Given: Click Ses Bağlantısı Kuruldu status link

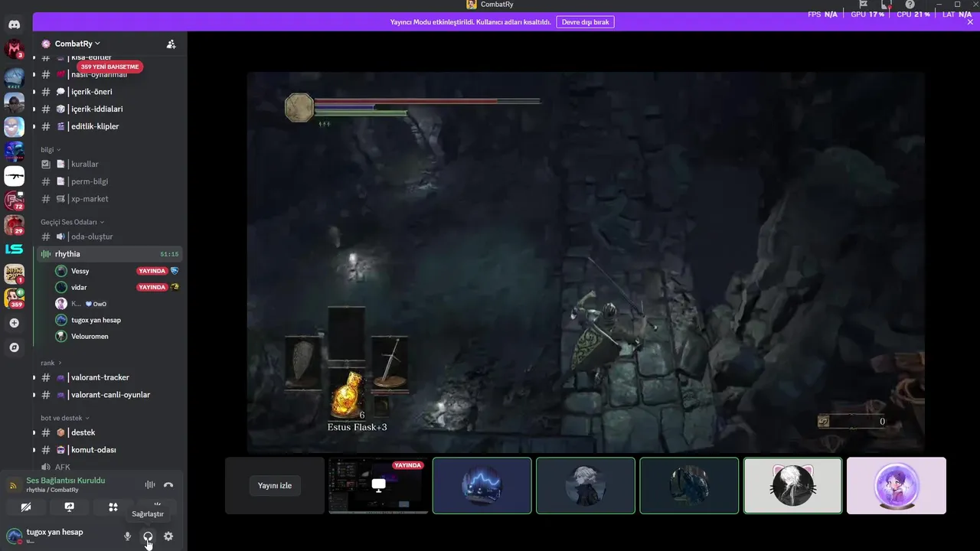Looking at the screenshot, I should (66, 480).
